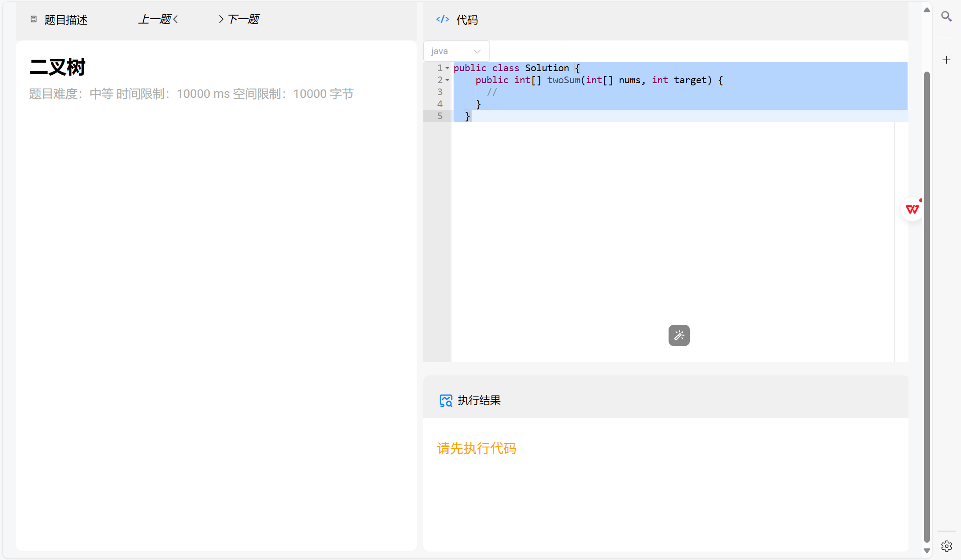The width and height of the screenshot is (961, 560).
Task: Click the scrollbar down arrow
Action: 927,551
